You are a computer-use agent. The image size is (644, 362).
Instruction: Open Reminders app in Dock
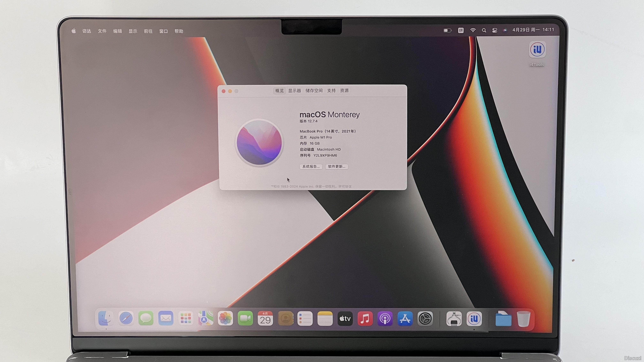[305, 318]
